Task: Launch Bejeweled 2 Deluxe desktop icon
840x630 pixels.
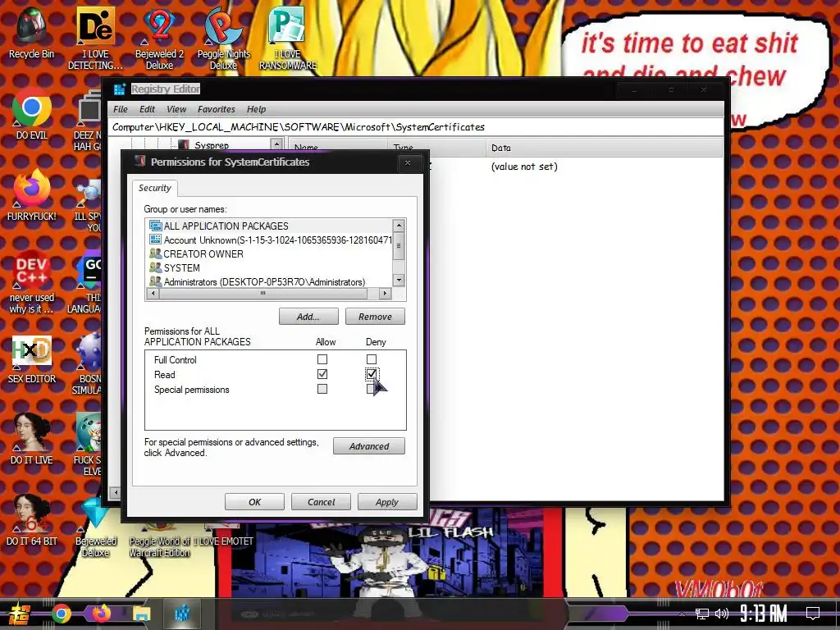Action: 159,39
